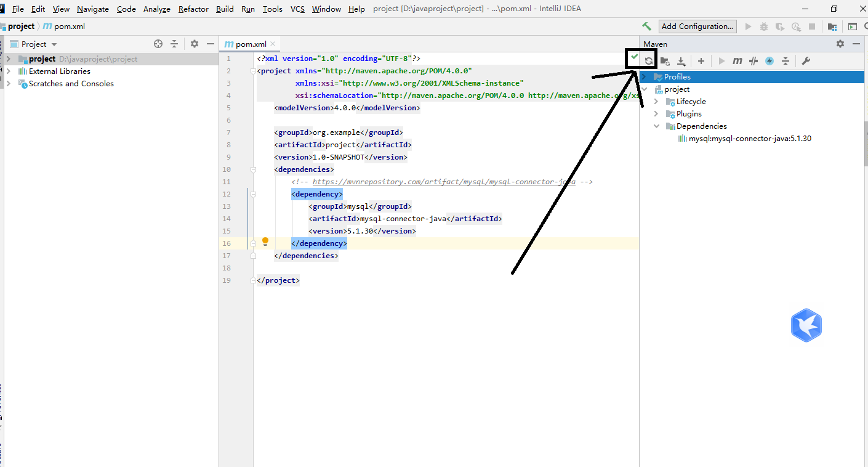The height and width of the screenshot is (467, 868).
Task: Open the Build menu
Action: [x=225, y=9]
